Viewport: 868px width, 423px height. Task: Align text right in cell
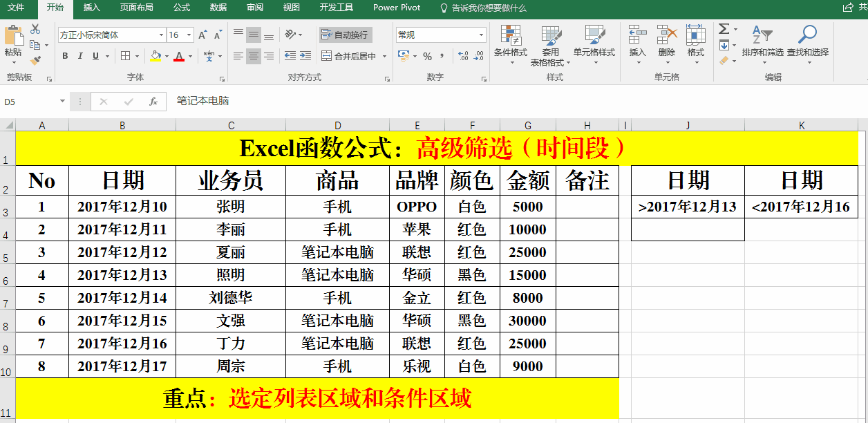[269, 56]
